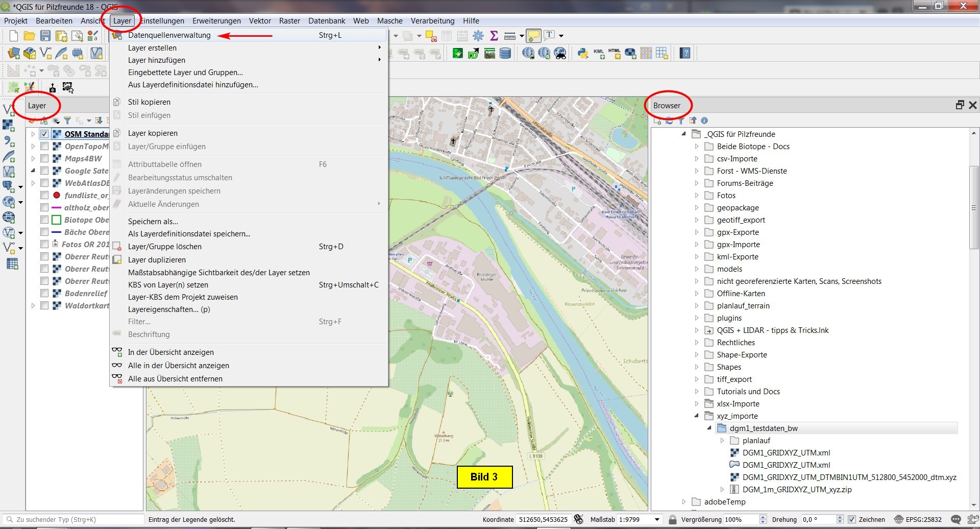980x529 pixels.
Task: Enable the fundliste_or layer checkbox
Action: 44,196
